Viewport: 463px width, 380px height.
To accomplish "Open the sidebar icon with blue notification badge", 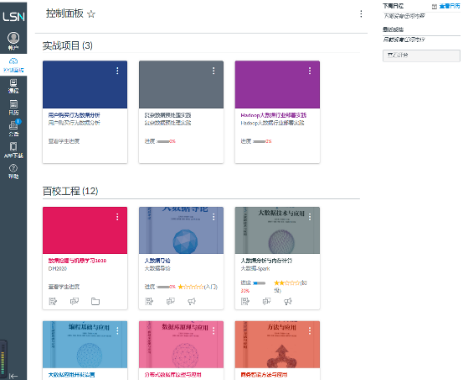I will click(x=13, y=129).
